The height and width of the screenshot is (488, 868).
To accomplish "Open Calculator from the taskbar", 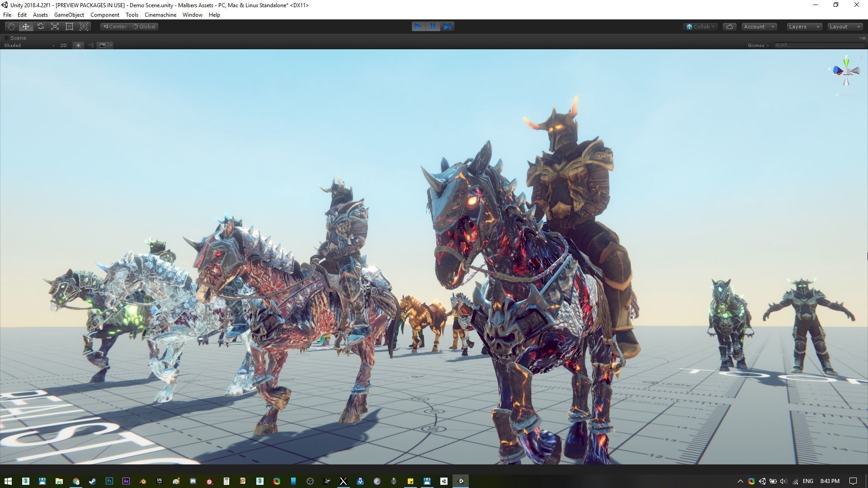I will pos(226,481).
